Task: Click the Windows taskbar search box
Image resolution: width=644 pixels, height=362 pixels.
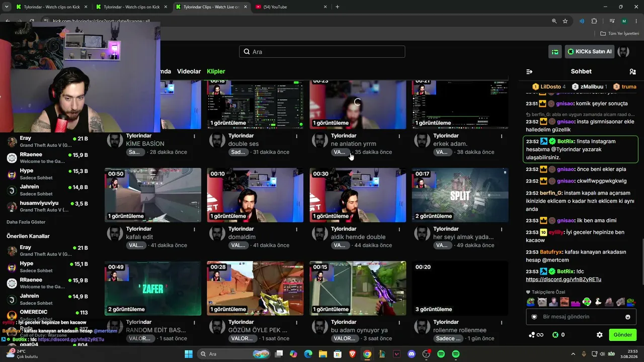Action: click(x=233, y=354)
